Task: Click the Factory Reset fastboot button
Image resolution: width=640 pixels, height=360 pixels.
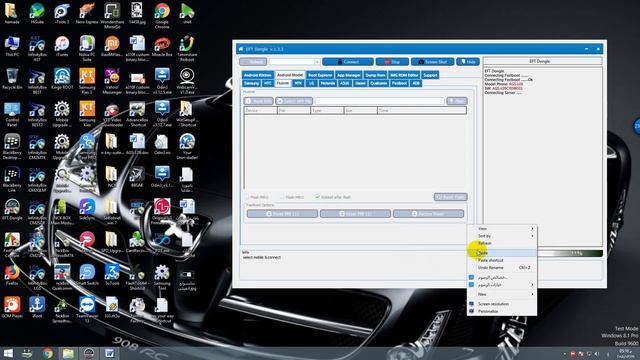Action: pyautogui.click(x=428, y=214)
